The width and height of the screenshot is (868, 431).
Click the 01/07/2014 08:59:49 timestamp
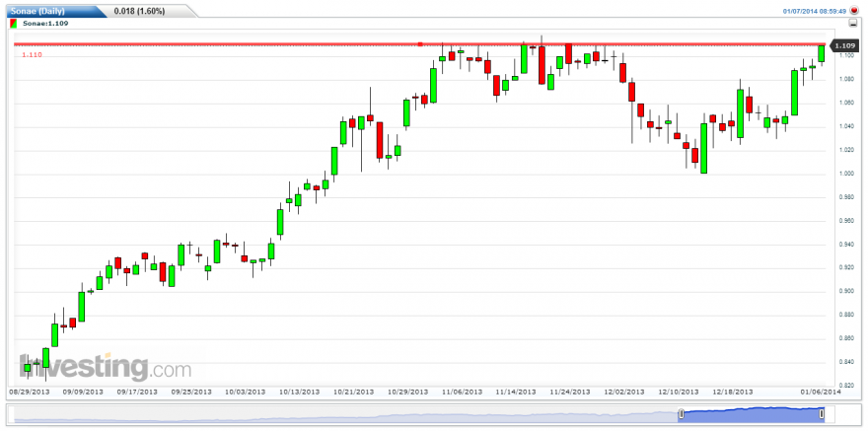815,11
